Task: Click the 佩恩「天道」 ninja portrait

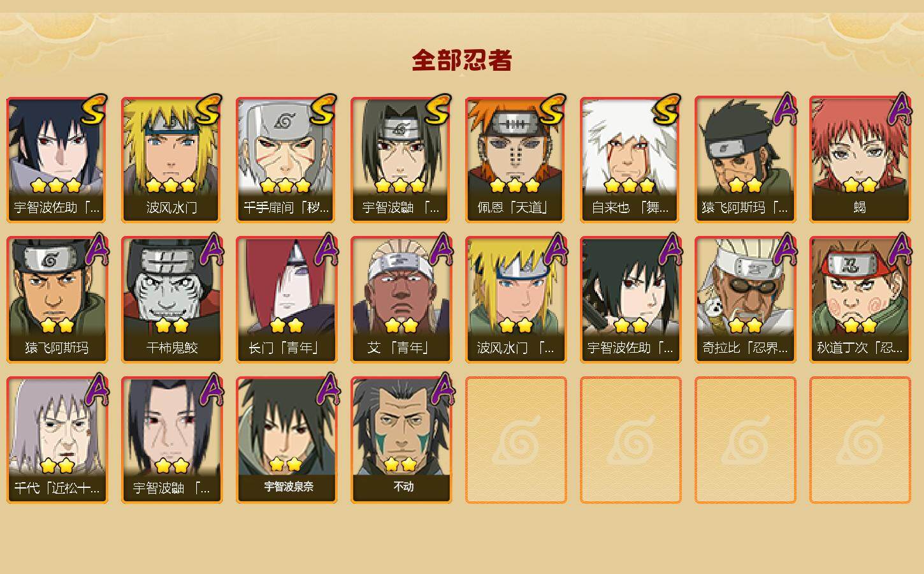Action: tap(516, 159)
